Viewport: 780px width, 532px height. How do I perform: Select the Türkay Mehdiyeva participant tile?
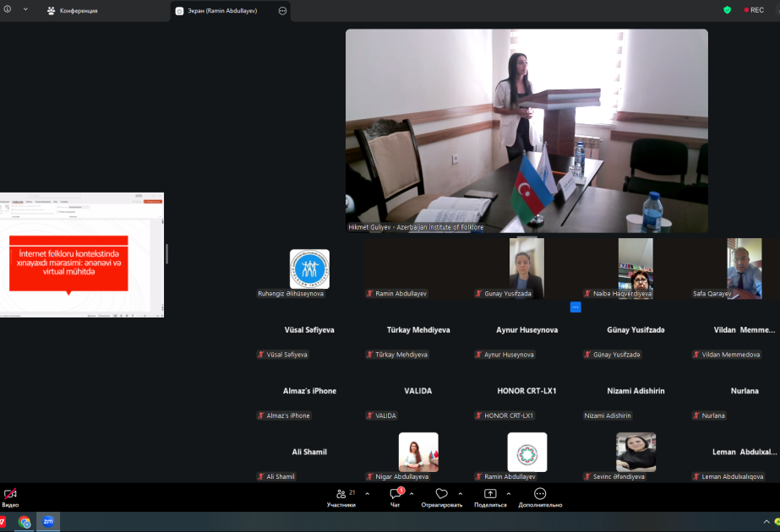[x=418, y=330]
